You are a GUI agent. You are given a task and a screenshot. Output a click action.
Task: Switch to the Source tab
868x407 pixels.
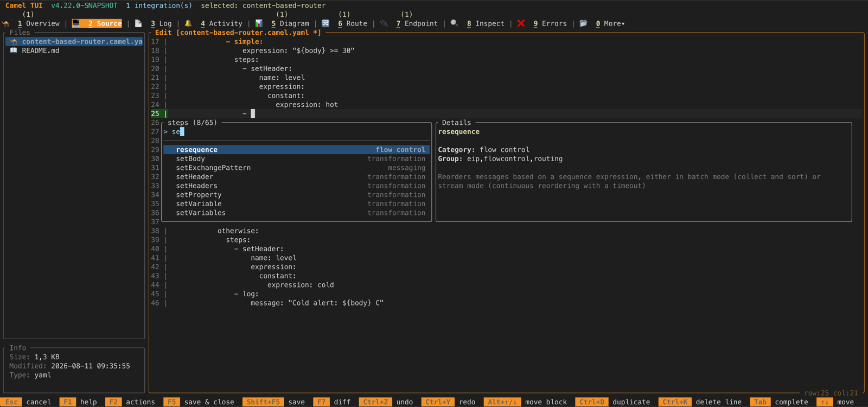105,23
